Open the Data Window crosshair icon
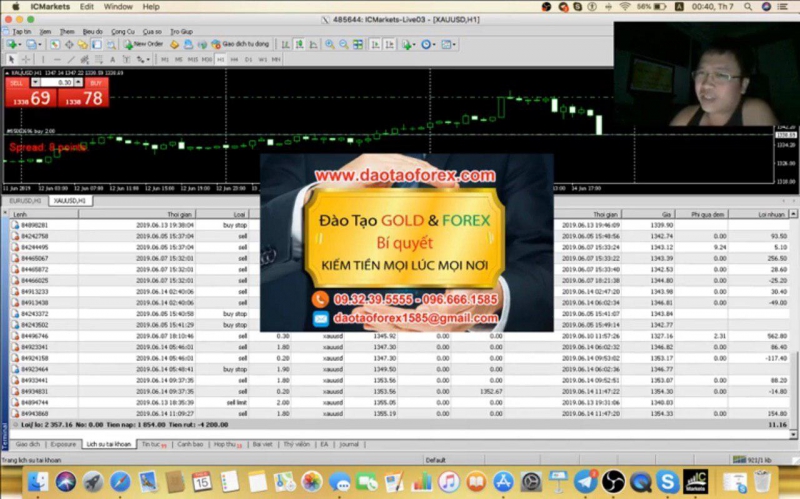 click(x=69, y=44)
